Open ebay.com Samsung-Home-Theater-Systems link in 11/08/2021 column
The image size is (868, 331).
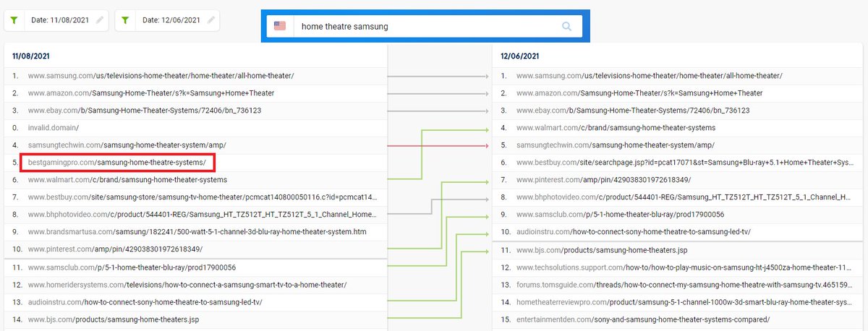[145, 110]
